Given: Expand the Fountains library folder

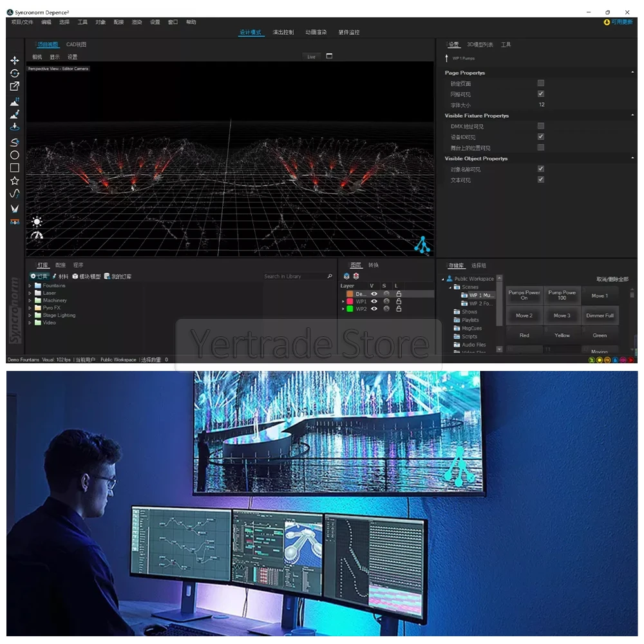Looking at the screenshot, I should pyautogui.click(x=30, y=285).
